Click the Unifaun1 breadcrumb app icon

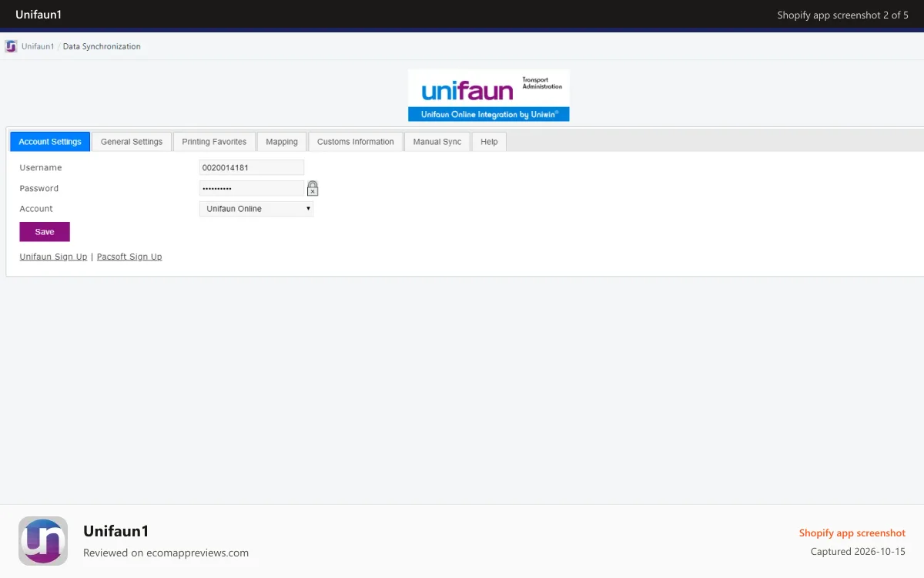click(x=11, y=46)
